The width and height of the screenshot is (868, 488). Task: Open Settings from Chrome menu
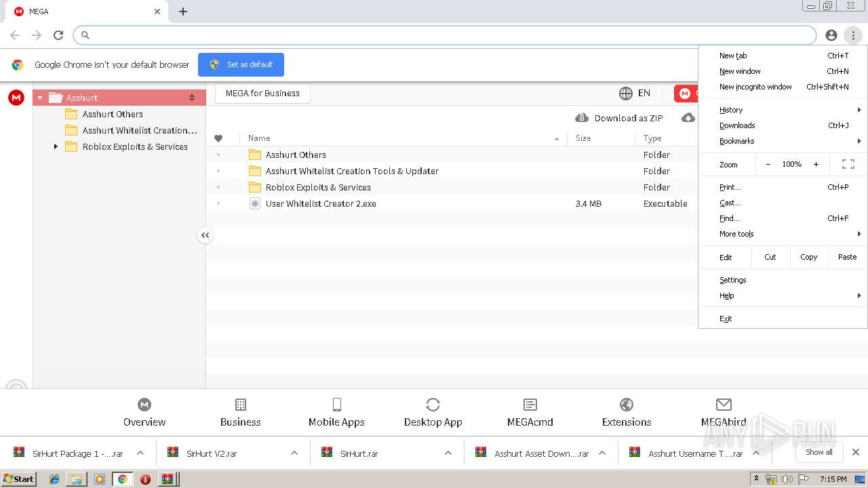783,280
